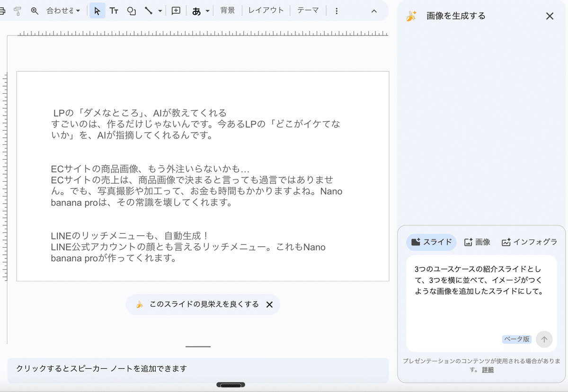This screenshot has height=392, width=568.
Task: Click the このスライドの見栄えを良くする suggestion chip
Action: point(198,304)
